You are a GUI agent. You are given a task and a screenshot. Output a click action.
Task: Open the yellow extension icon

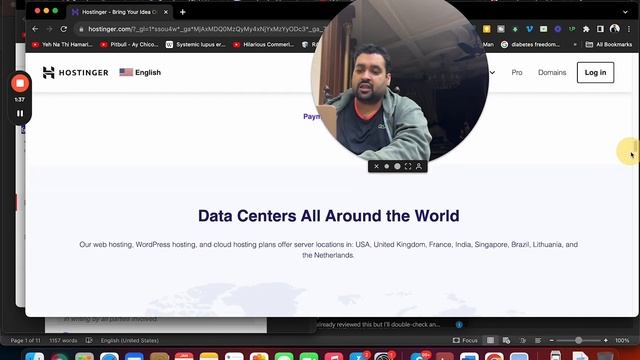click(x=487, y=29)
